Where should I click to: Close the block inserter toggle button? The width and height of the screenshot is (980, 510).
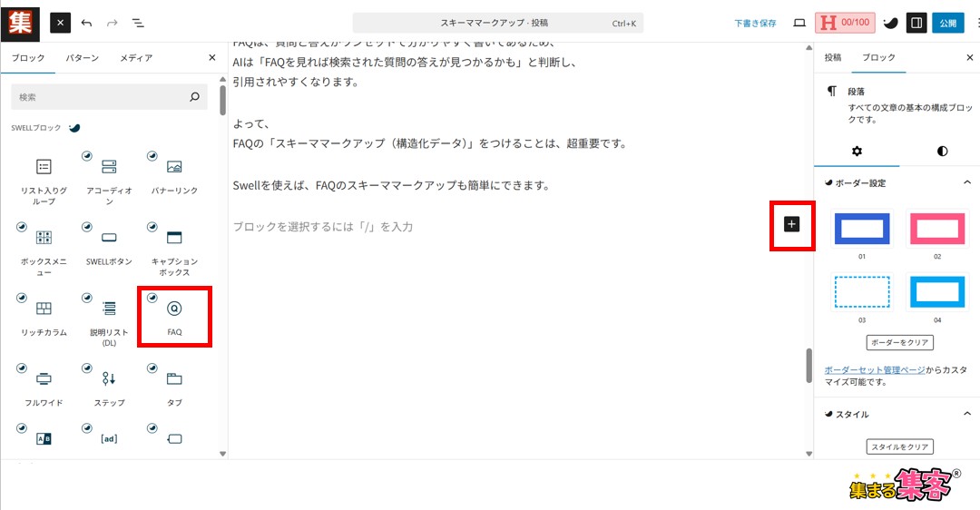tap(60, 23)
